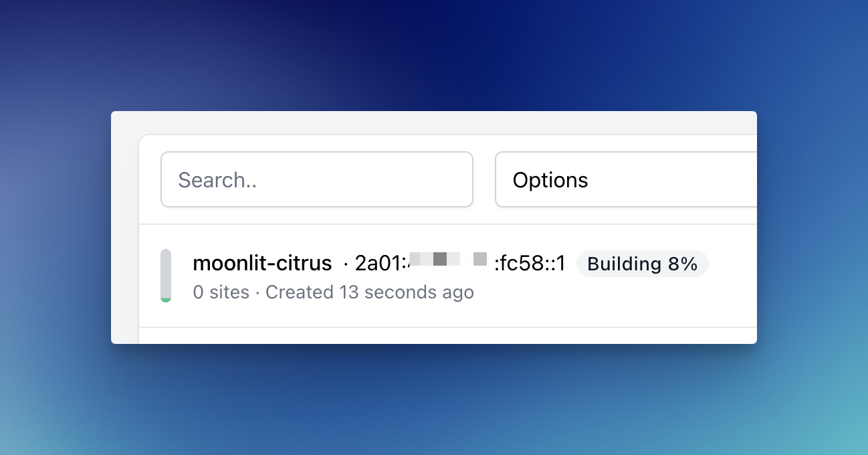Click the Search placeholder text
The width and height of the screenshot is (868, 455).
pyautogui.click(x=218, y=180)
